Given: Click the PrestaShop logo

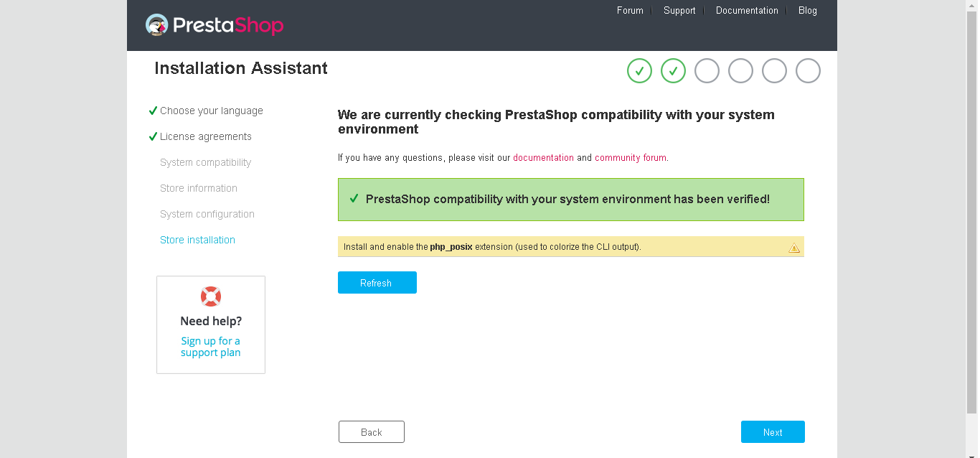Looking at the screenshot, I should pyautogui.click(x=215, y=25).
